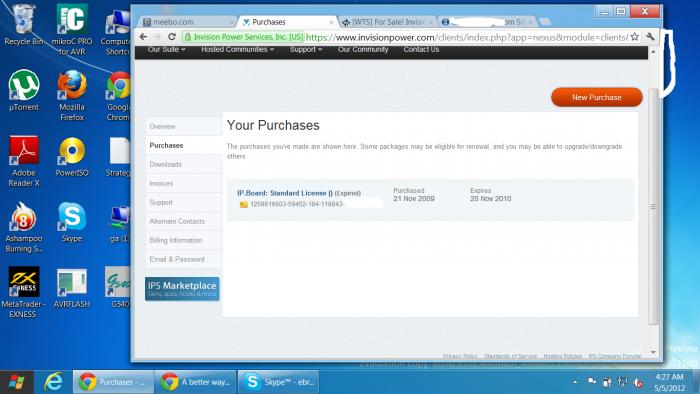Open Contact Us in the top nav
This screenshot has height=394, width=700.
[x=421, y=50]
